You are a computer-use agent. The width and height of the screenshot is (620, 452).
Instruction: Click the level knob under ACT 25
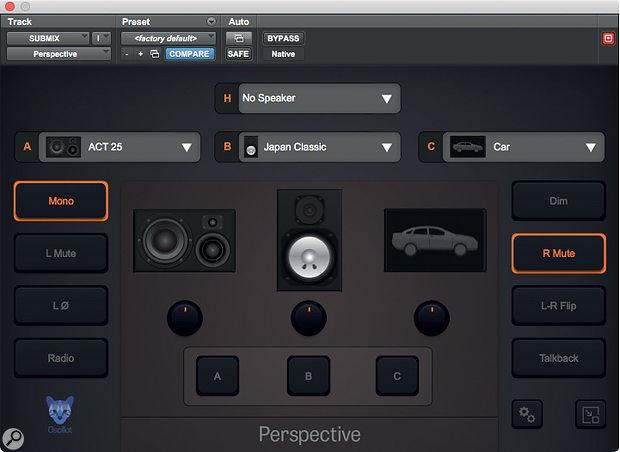point(185,318)
